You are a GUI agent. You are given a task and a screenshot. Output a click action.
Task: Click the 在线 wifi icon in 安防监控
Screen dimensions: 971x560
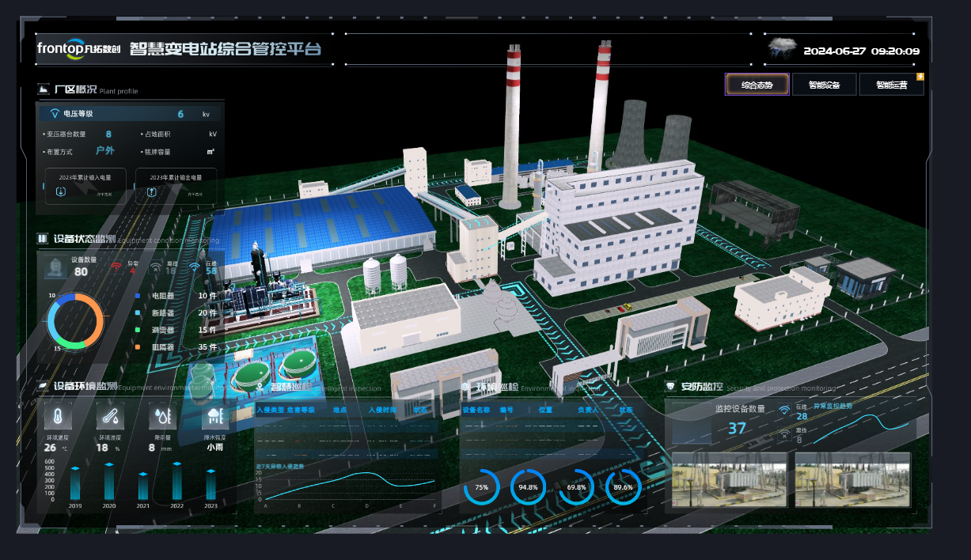tap(784, 411)
